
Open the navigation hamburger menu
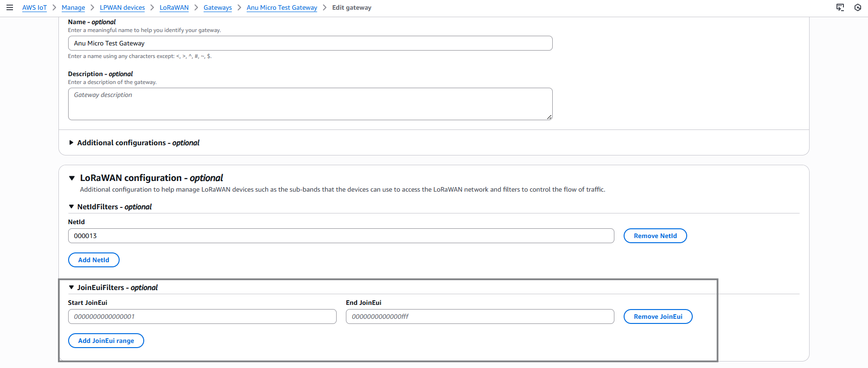point(10,7)
